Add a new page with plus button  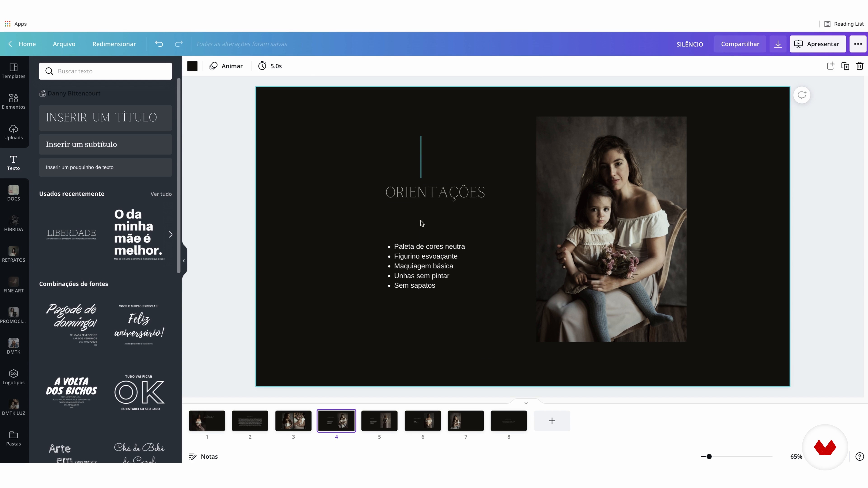[x=552, y=421]
